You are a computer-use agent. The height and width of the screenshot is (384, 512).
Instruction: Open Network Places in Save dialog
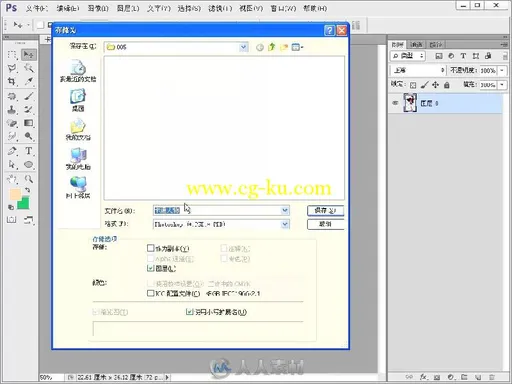(78, 188)
